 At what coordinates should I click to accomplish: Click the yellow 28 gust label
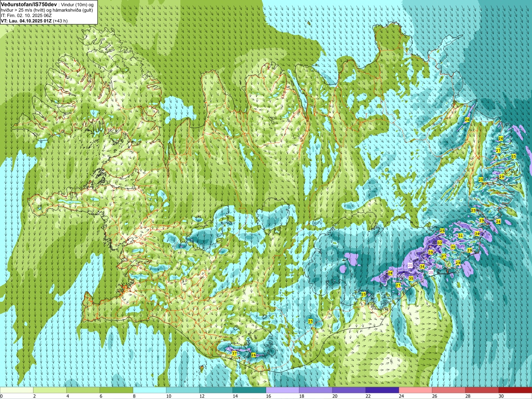tap(390, 273)
